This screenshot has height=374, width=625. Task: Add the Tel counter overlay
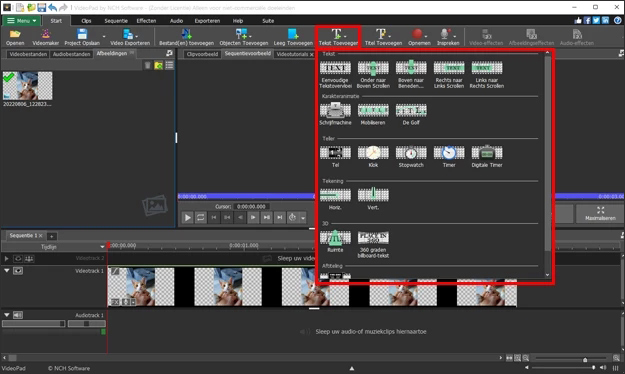pyautogui.click(x=335, y=156)
